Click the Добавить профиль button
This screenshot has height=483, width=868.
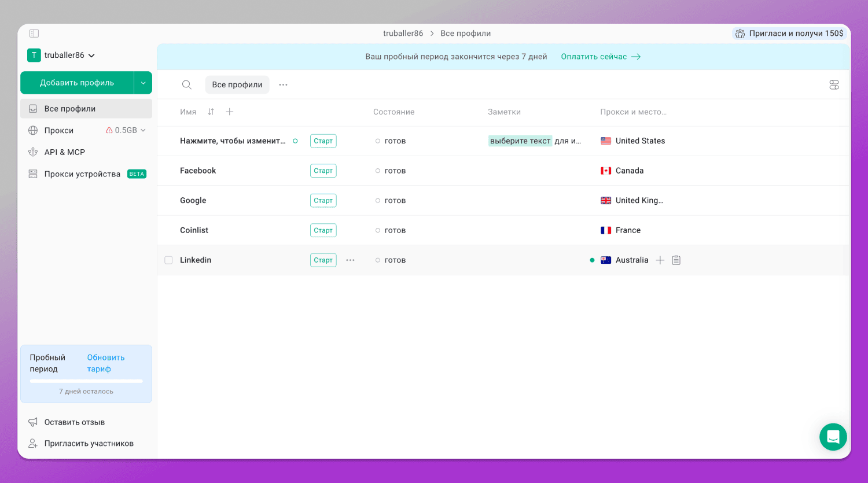77,83
